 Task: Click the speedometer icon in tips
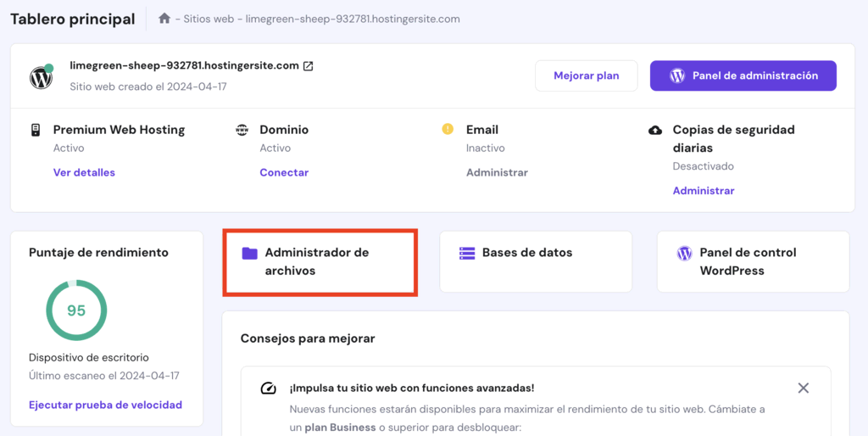pyautogui.click(x=269, y=388)
